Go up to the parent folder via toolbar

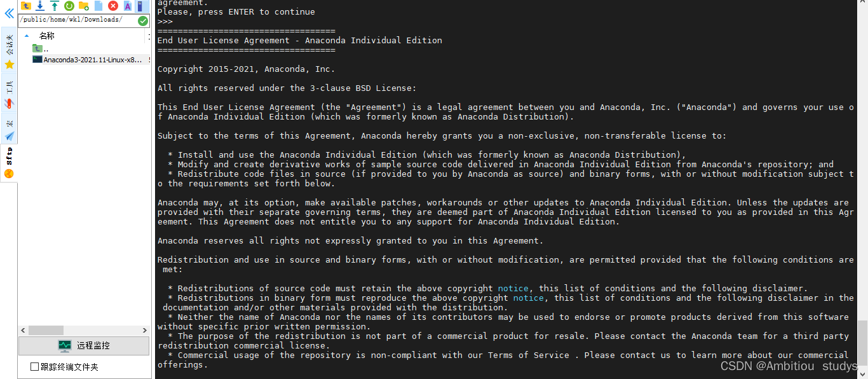point(26,6)
